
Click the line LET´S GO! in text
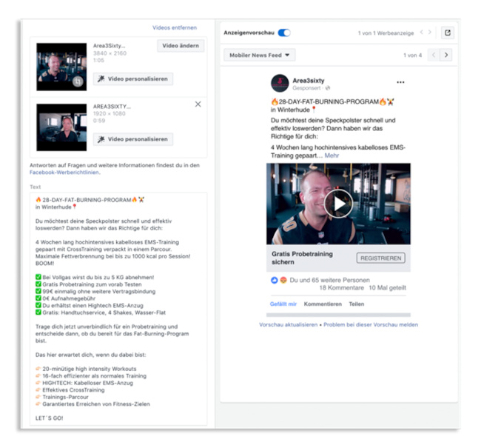pyautogui.click(x=49, y=418)
